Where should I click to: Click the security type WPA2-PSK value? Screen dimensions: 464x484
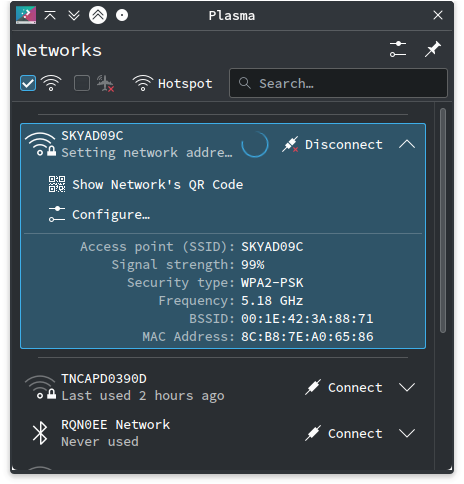(x=272, y=283)
